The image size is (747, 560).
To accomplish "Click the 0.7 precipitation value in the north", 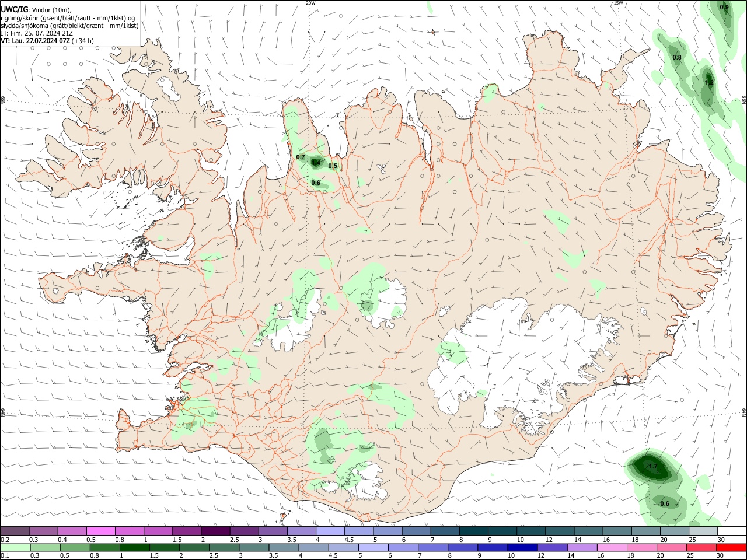I will [301, 157].
